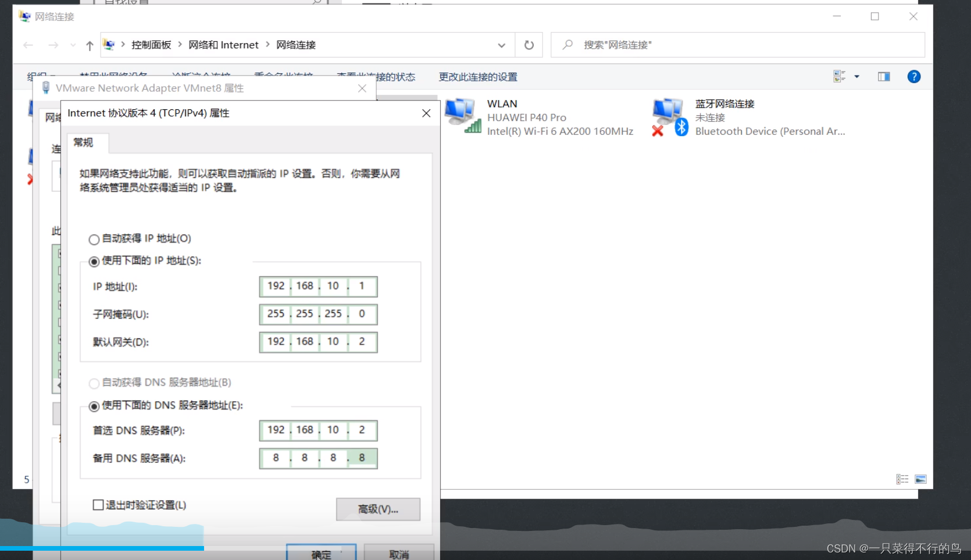Select 自动获得 IP 地址 radio button

(94, 239)
